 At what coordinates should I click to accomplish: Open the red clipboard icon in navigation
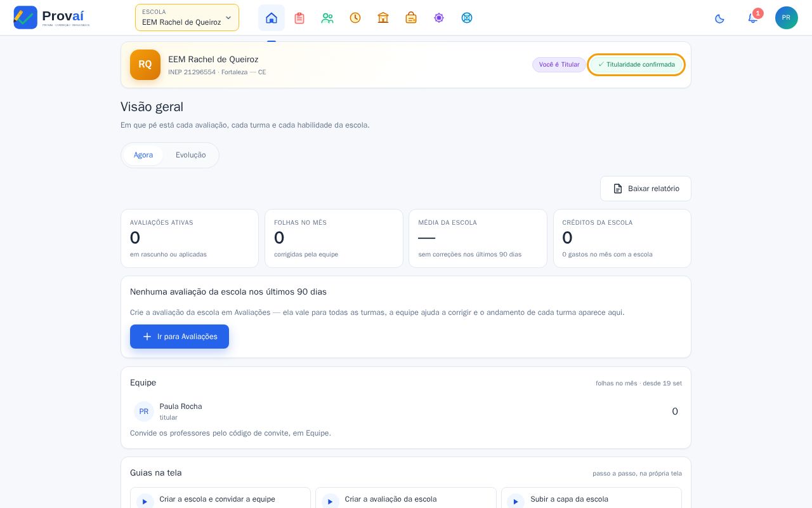pos(299,18)
